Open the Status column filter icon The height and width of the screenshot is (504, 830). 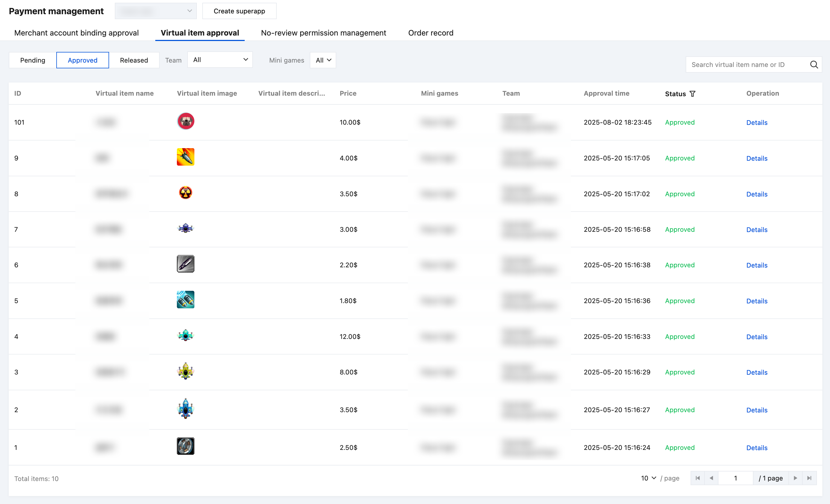click(x=692, y=93)
